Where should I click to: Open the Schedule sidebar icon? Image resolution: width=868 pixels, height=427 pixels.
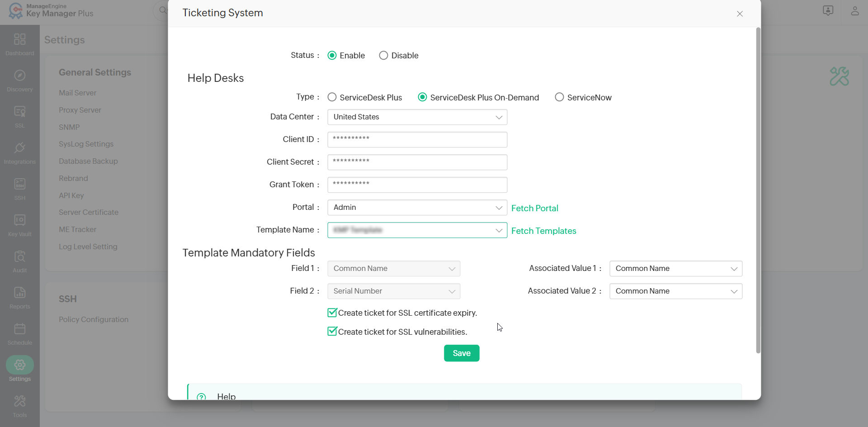click(19, 333)
